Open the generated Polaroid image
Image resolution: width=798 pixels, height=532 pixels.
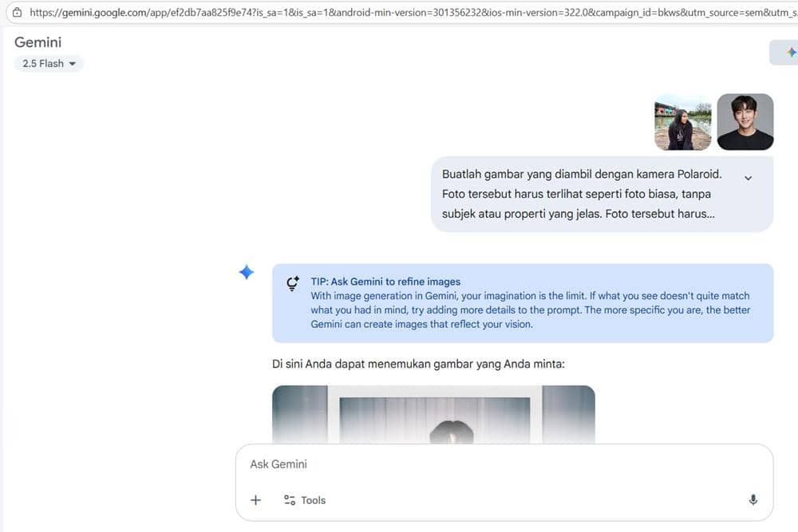(433, 414)
